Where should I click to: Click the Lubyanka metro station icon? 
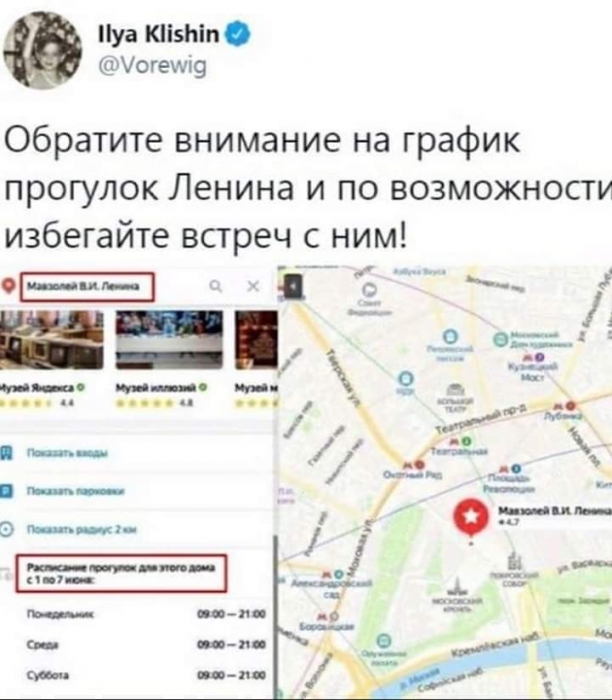(565, 406)
